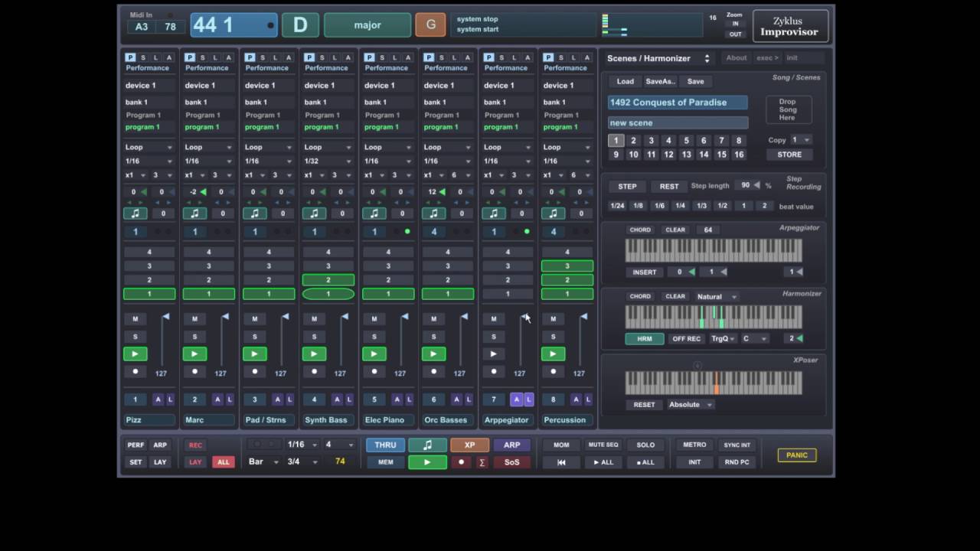Select the S tab on the Marc track
This screenshot has height=551, width=980.
[203, 57]
